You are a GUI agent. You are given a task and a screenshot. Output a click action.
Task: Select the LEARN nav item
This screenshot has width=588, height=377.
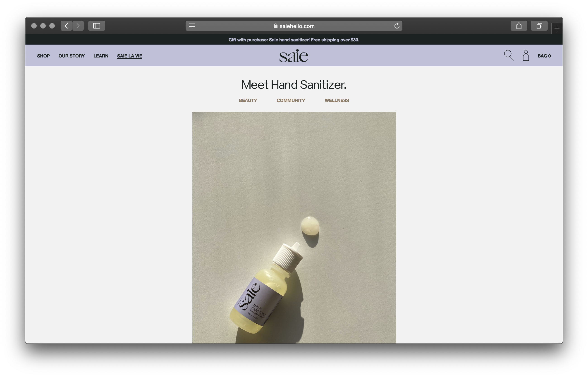coord(101,56)
